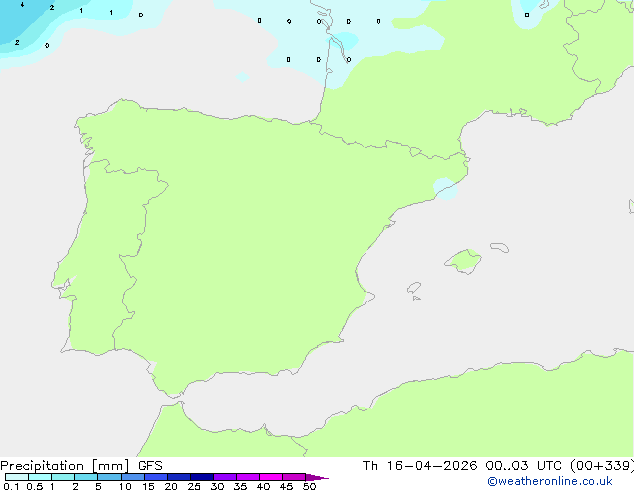Click legend value label '25'
The width and height of the screenshot is (634, 490).
[194, 486]
